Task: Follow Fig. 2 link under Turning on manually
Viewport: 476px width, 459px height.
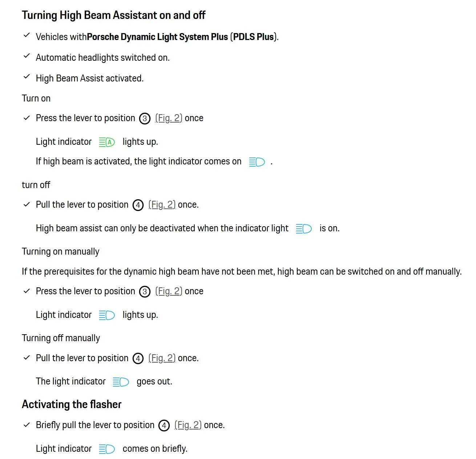Action: click(x=169, y=291)
